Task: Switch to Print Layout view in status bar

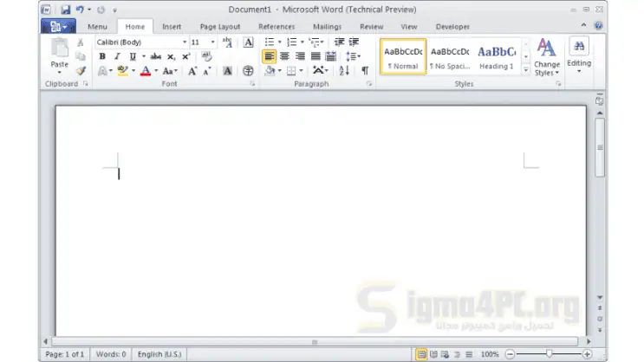Action: [x=421, y=354]
